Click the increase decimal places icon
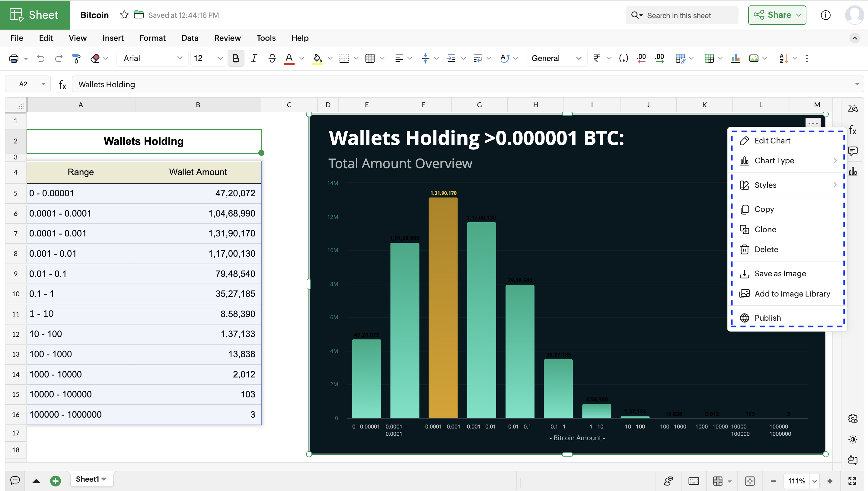Viewport: 868px width, 491px height. tap(659, 58)
